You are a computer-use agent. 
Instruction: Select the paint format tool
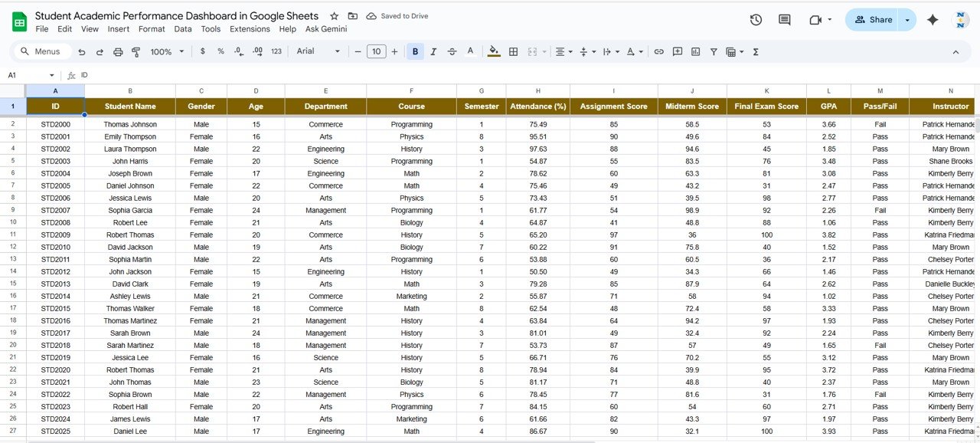pos(136,51)
